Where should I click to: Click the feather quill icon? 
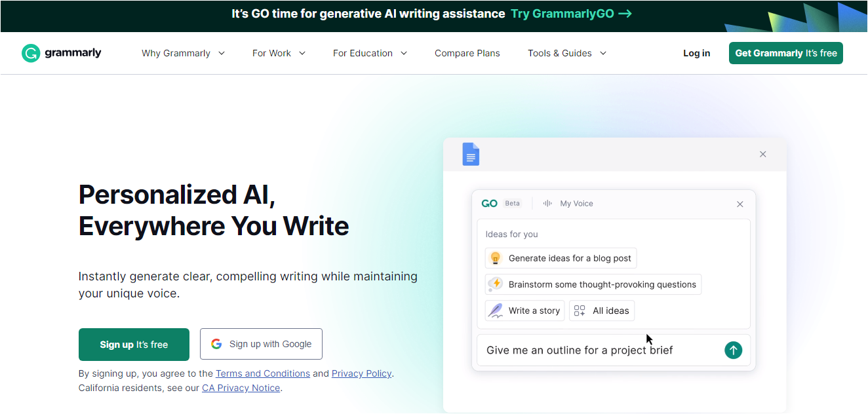click(496, 310)
